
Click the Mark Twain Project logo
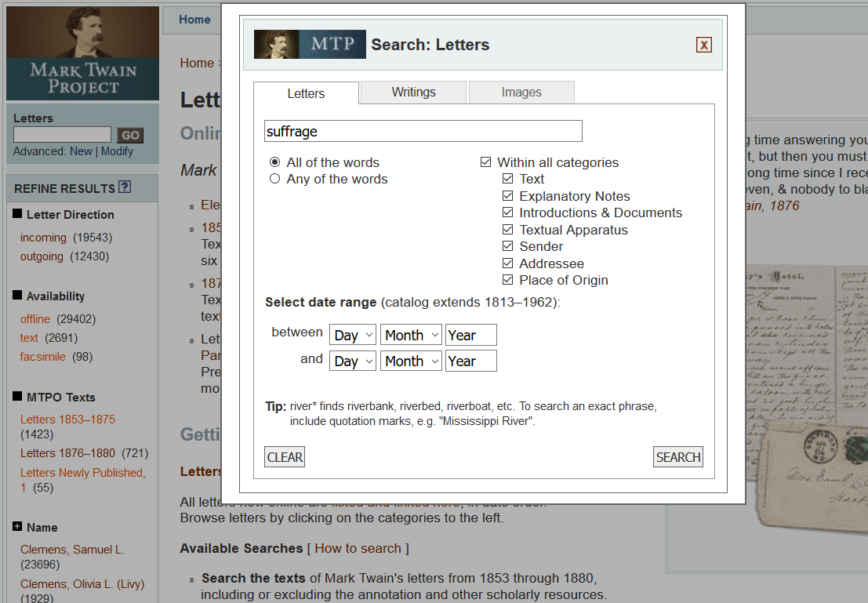(82, 53)
